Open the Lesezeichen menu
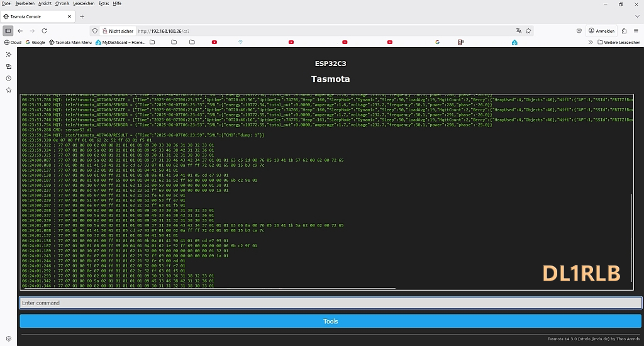644x346 pixels. coord(84,3)
